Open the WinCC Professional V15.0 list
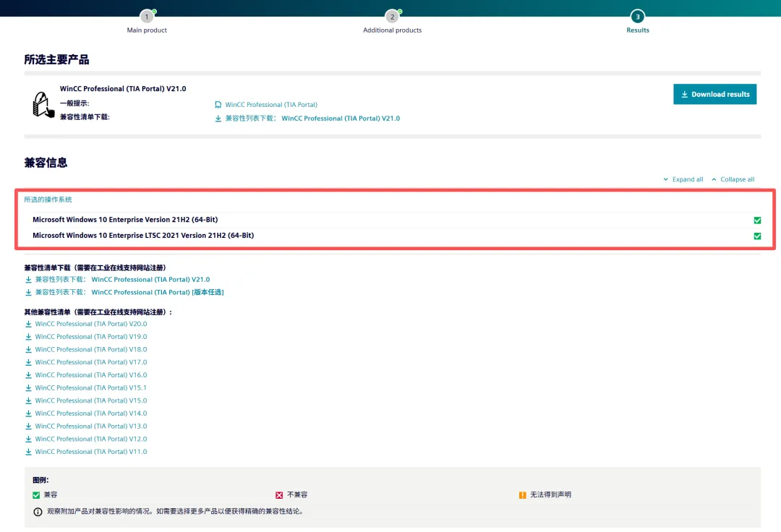781x532 pixels. click(x=90, y=400)
